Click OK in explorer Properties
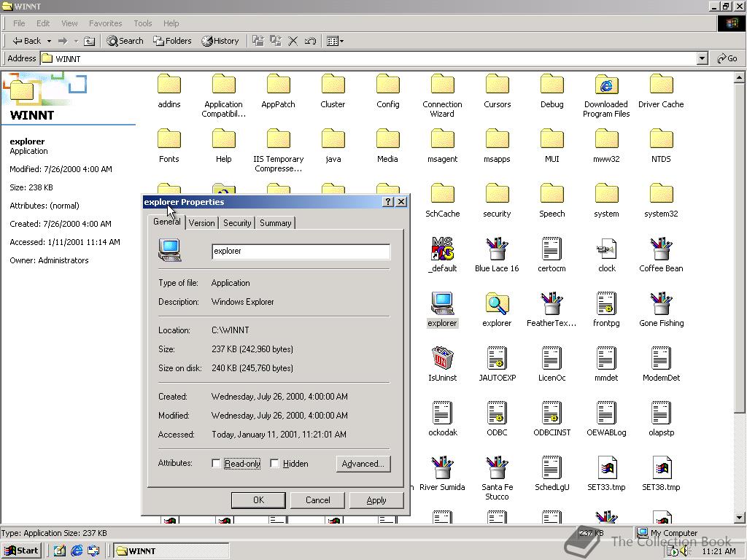747x560 pixels. (x=258, y=500)
